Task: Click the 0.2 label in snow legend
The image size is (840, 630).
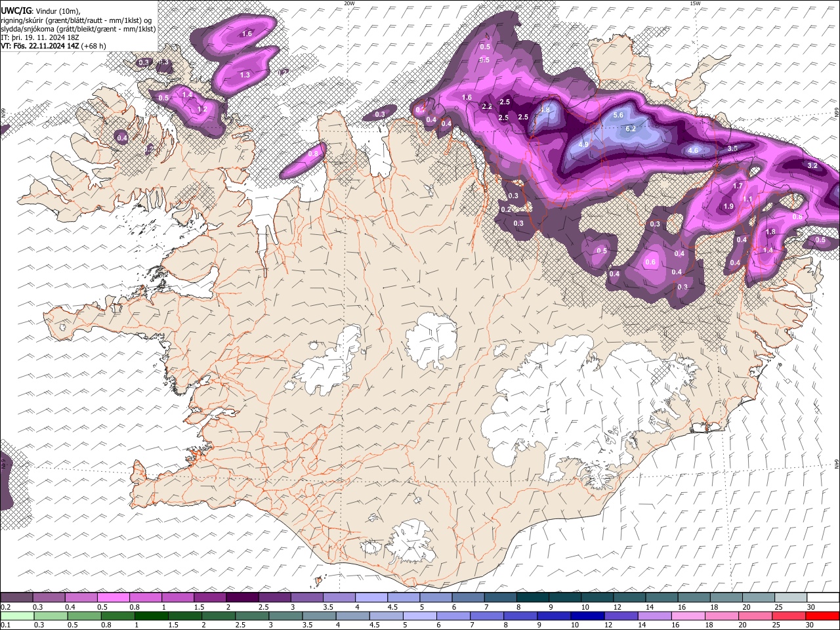Action: [x=5, y=607]
